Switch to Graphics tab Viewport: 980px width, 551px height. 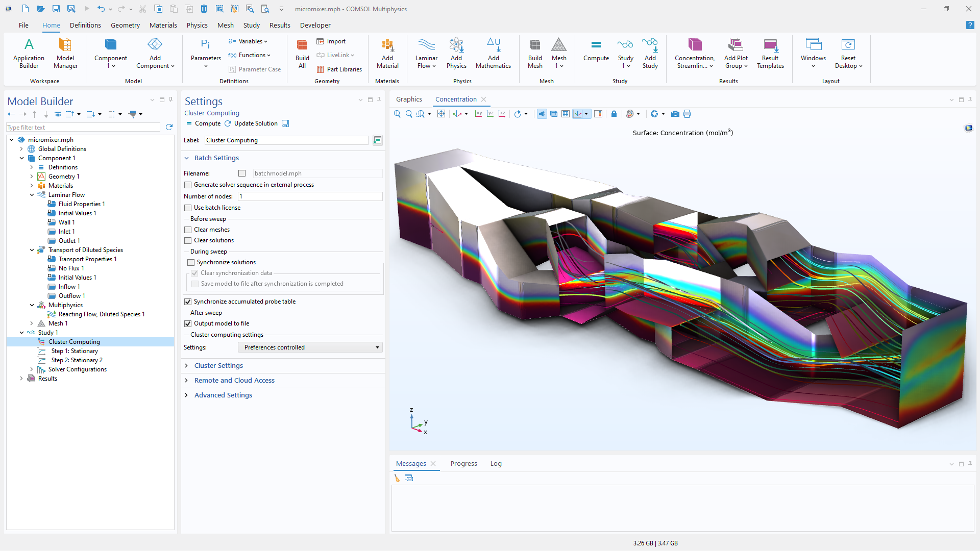[409, 99]
